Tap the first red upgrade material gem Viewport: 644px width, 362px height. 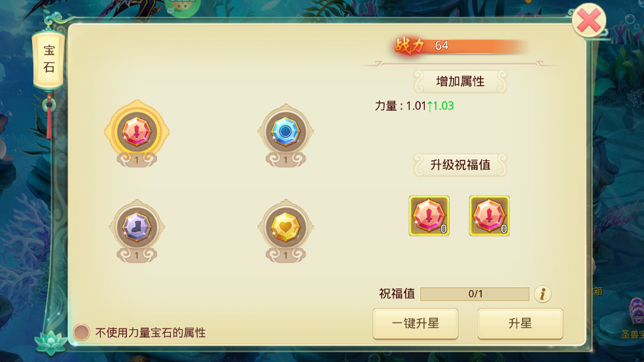429,216
